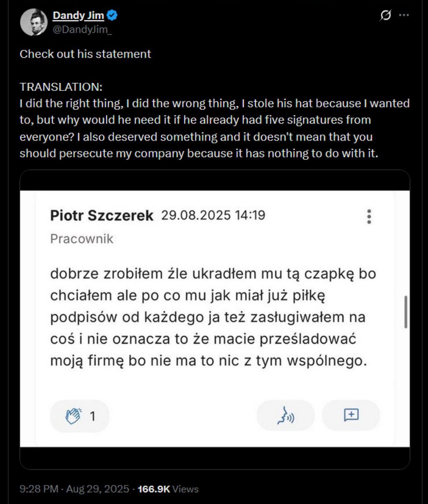Click the Pracownik role label

tap(82, 238)
